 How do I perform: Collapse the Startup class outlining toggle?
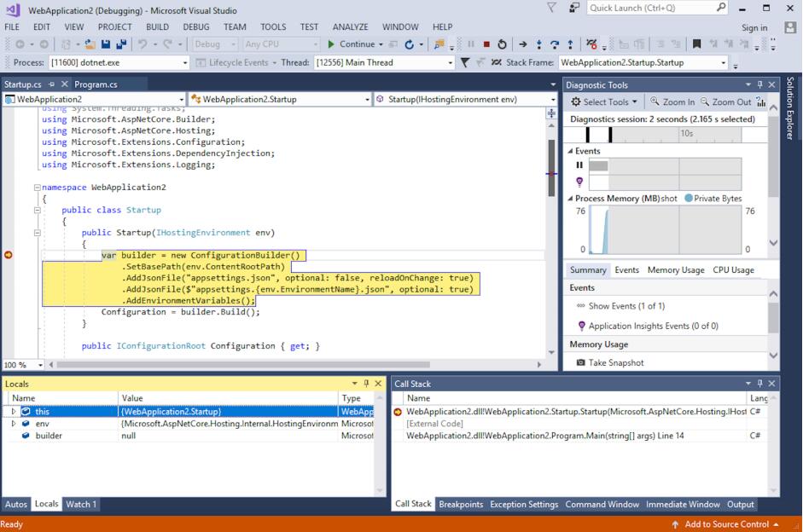[x=37, y=210]
